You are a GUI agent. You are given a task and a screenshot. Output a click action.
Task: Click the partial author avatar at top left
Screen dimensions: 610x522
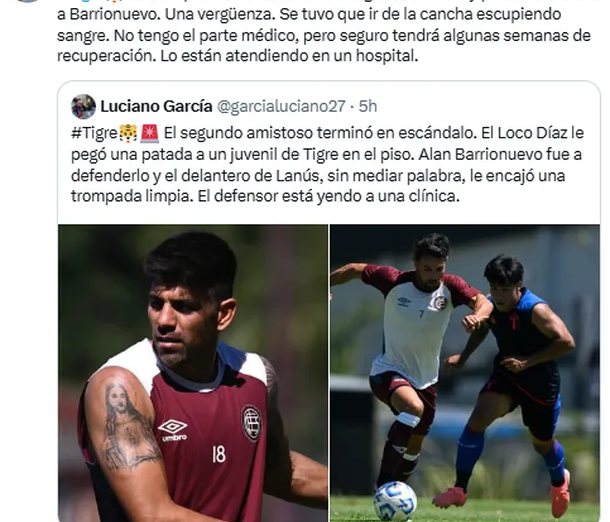28,1
